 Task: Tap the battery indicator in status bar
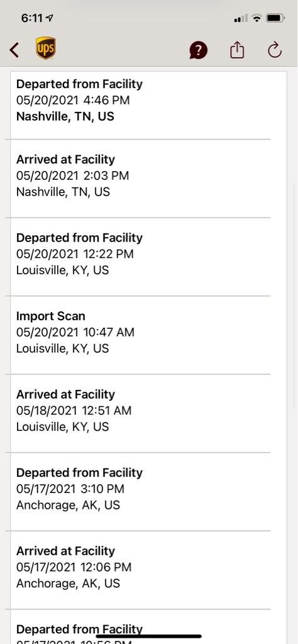point(275,18)
